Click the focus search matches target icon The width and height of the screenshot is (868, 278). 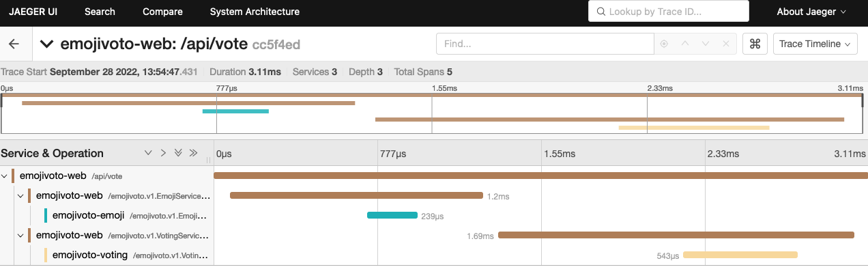pos(663,44)
